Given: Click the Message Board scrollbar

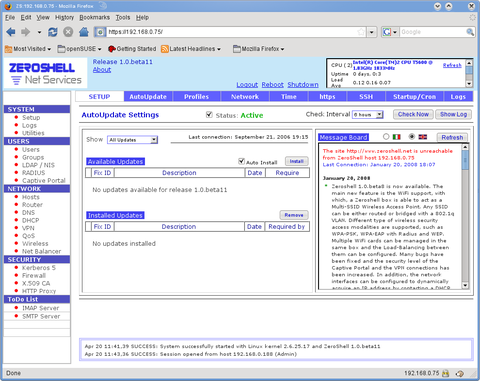Looking at the screenshot, I should coord(465,216).
